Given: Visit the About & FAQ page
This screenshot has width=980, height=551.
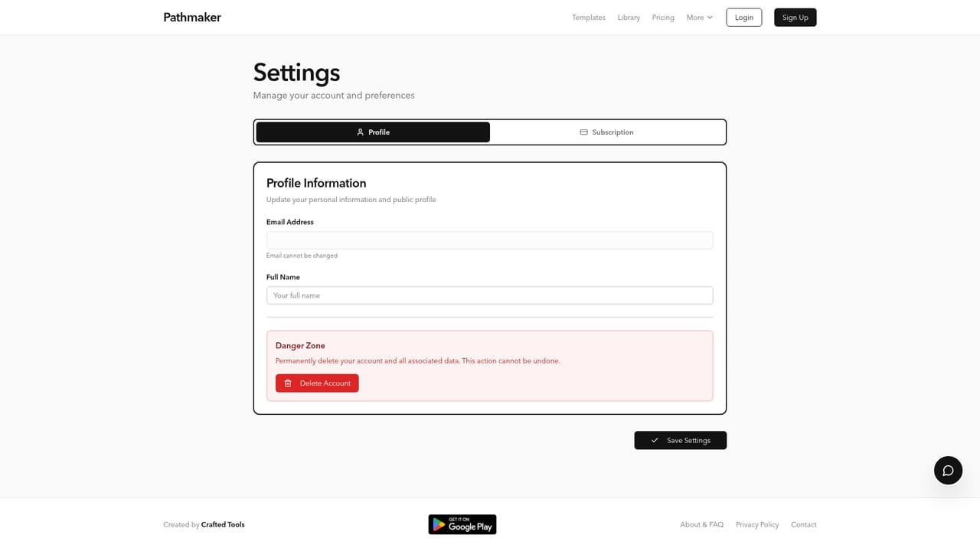Looking at the screenshot, I should click(x=702, y=525).
